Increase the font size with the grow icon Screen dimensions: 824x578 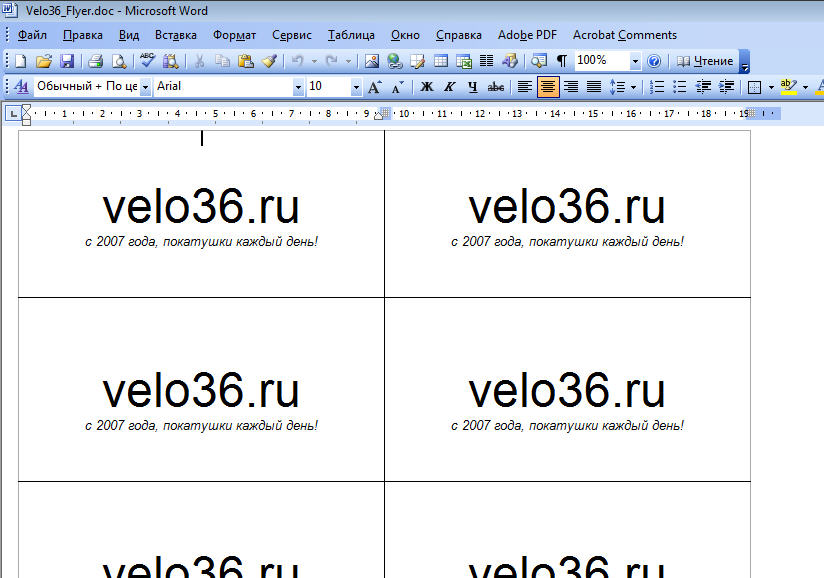click(x=374, y=86)
